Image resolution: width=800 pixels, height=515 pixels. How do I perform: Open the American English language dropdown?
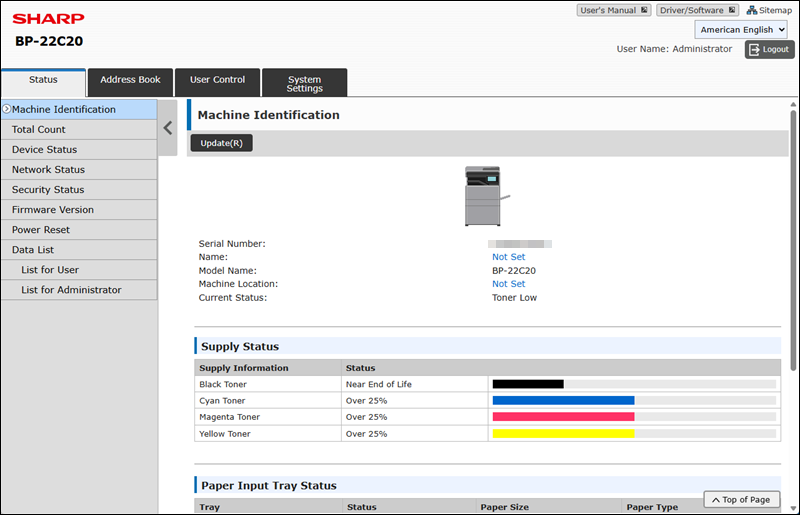[741, 30]
